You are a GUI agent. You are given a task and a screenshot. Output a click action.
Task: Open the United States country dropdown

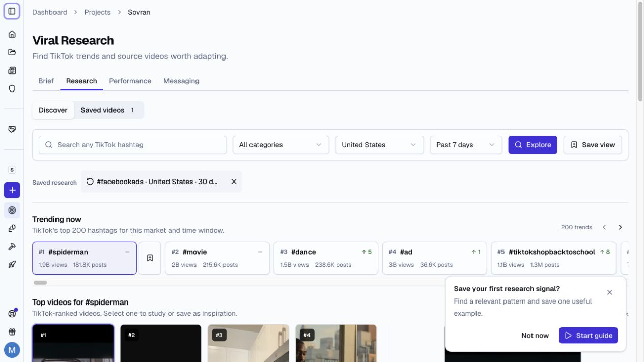click(379, 145)
